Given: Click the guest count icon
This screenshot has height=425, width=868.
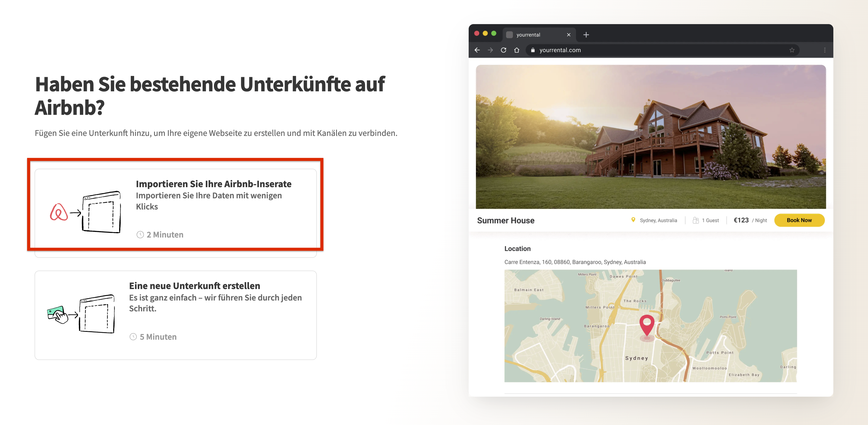Looking at the screenshot, I should point(696,220).
